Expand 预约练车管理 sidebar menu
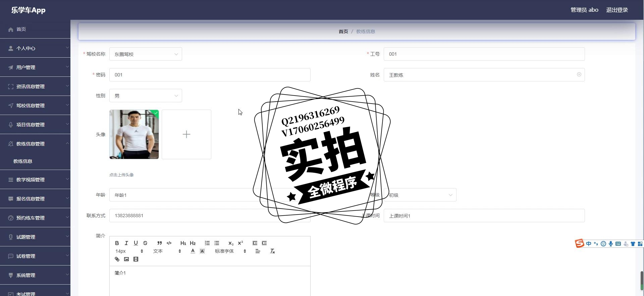Viewport: 644px width, 296px height. 35,218
